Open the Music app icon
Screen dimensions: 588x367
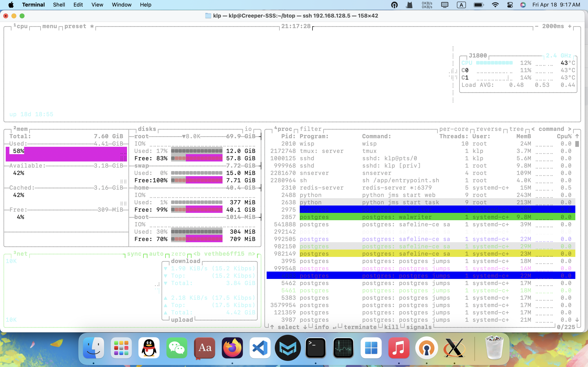click(399, 348)
